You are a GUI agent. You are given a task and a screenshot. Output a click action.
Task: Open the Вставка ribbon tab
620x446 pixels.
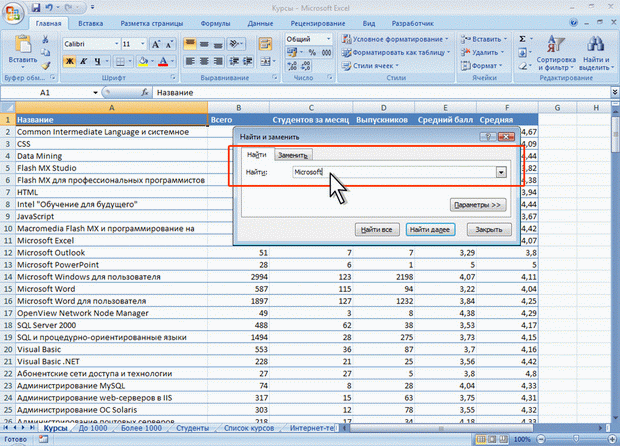point(91,23)
